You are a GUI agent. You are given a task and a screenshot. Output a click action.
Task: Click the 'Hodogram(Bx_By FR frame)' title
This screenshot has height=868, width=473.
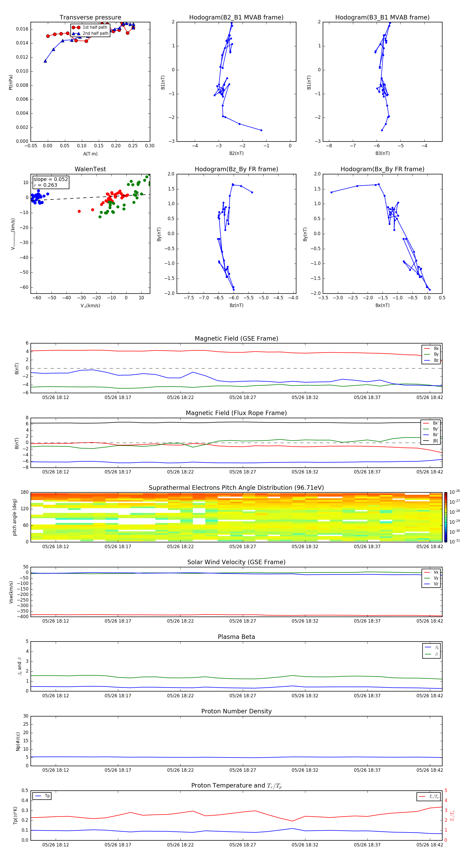382,169
